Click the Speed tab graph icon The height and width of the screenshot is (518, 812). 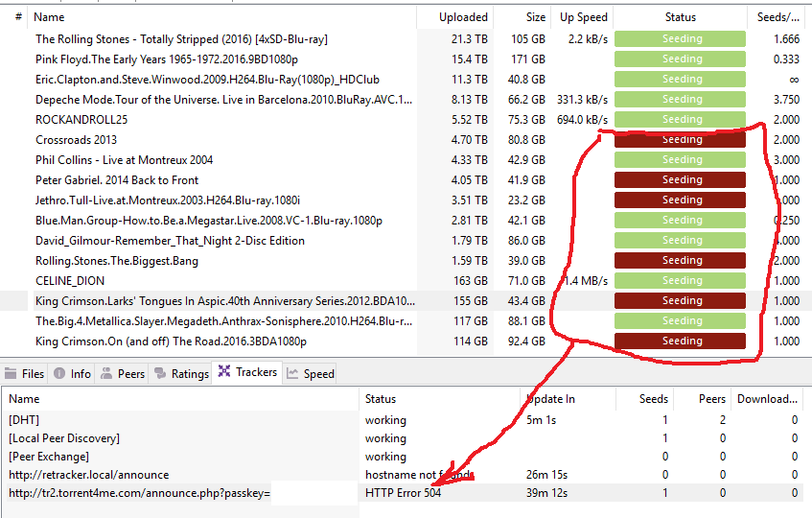tap(292, 373)
